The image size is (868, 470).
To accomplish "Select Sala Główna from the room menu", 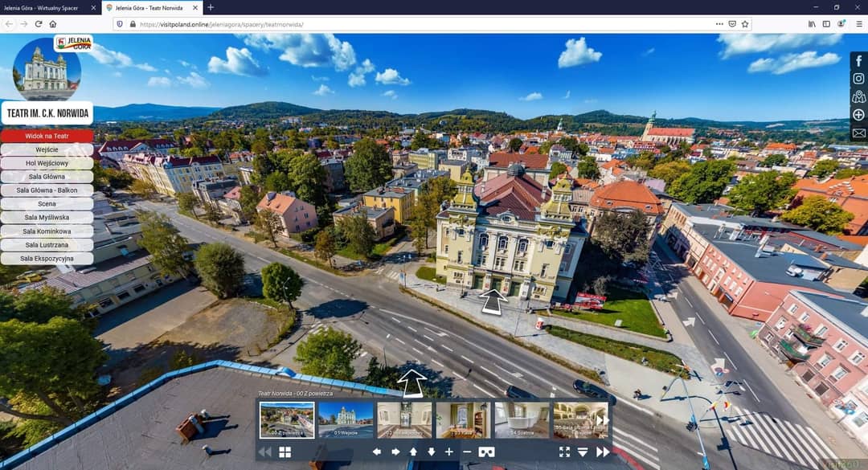I will [x=47, y=177].
